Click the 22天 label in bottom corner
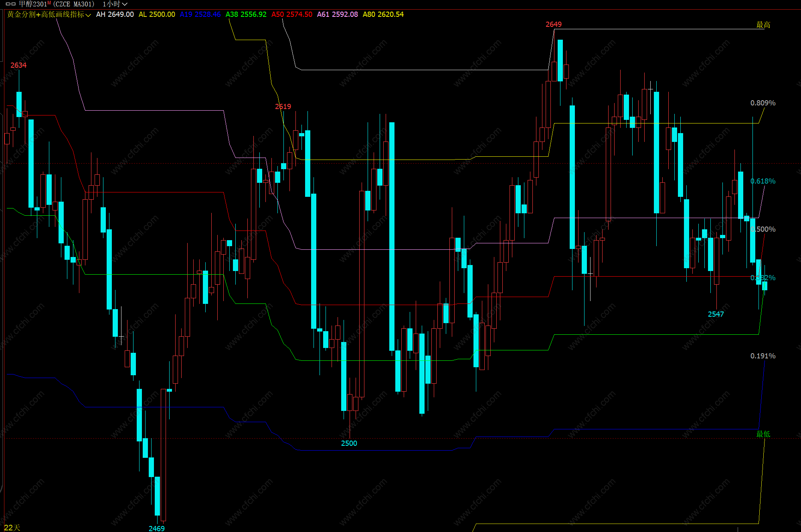 point(12,528)
